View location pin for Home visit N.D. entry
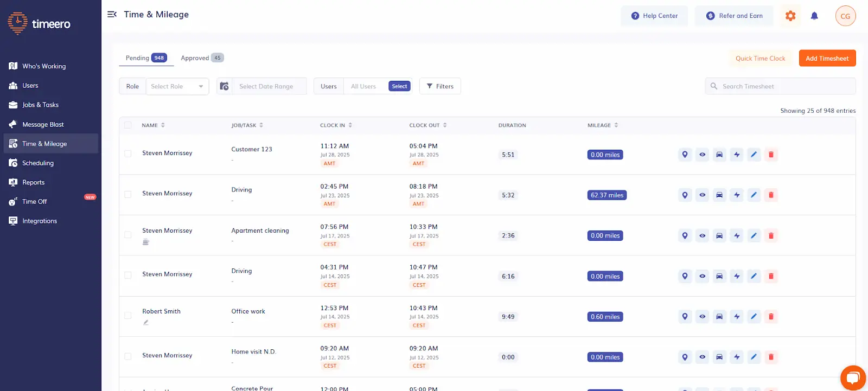The height and width of the screenshot is (391, 868). pyautogui.click(x=685, y=357)
